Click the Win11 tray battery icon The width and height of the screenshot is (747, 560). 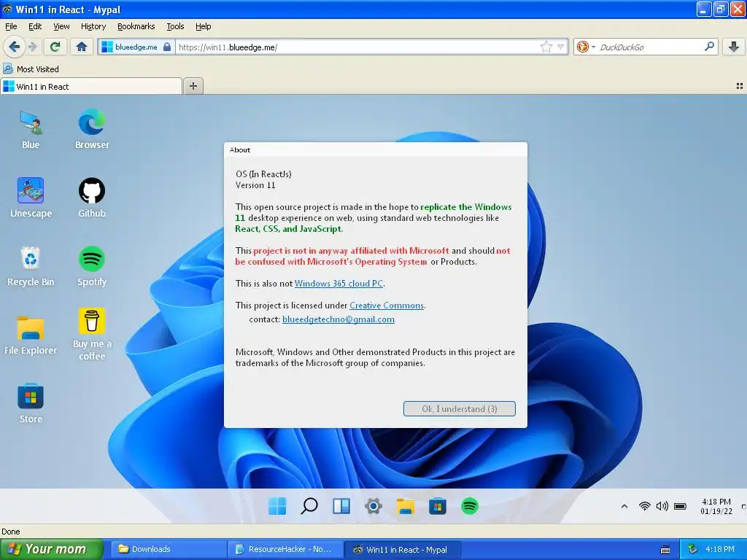pyautogui.click(x=681, y=506)
